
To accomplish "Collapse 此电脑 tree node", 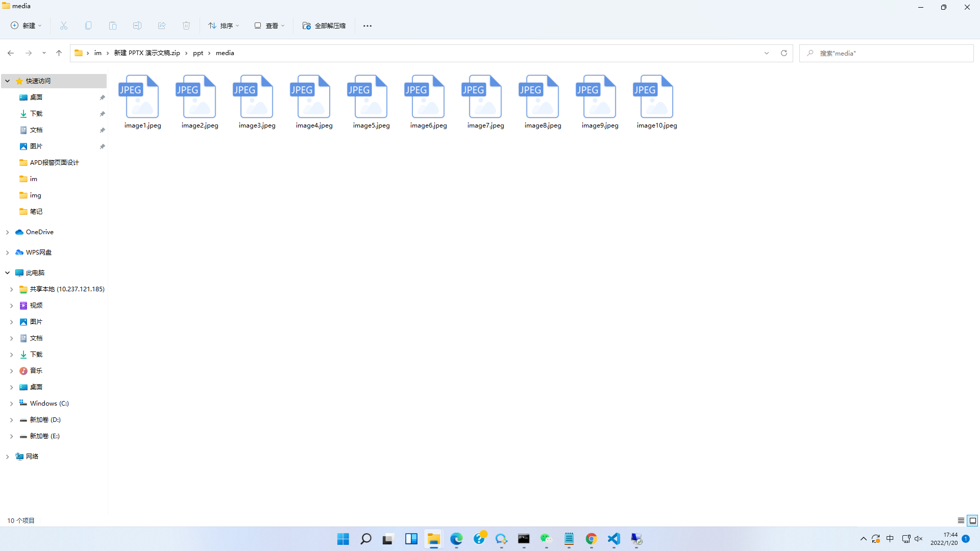I will click(x=8, y=273).
